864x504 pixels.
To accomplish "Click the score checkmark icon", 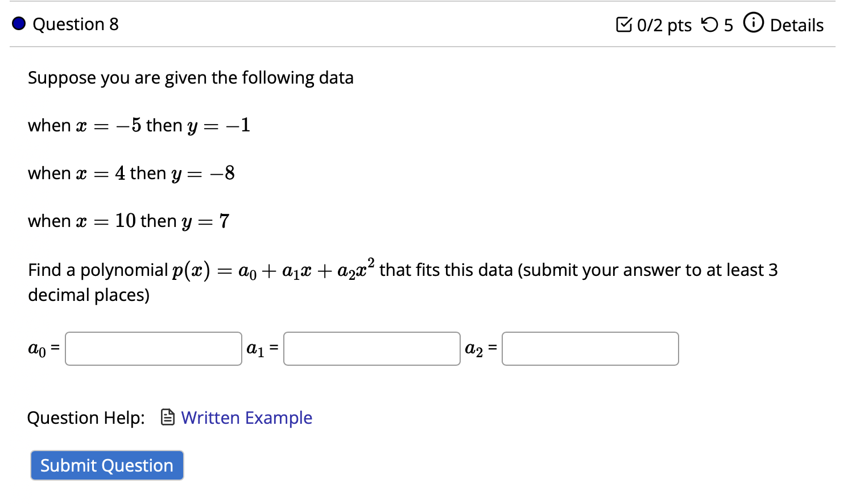I will (x=623, y=25).
